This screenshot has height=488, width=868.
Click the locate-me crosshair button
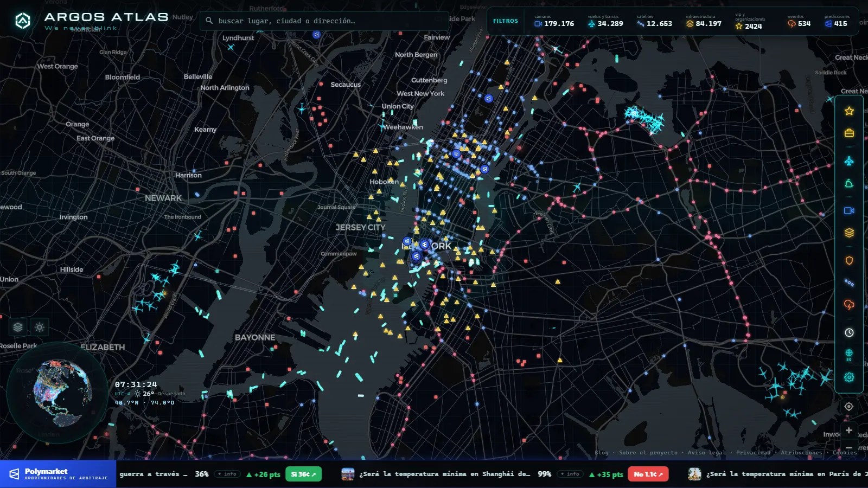[849, 406]
